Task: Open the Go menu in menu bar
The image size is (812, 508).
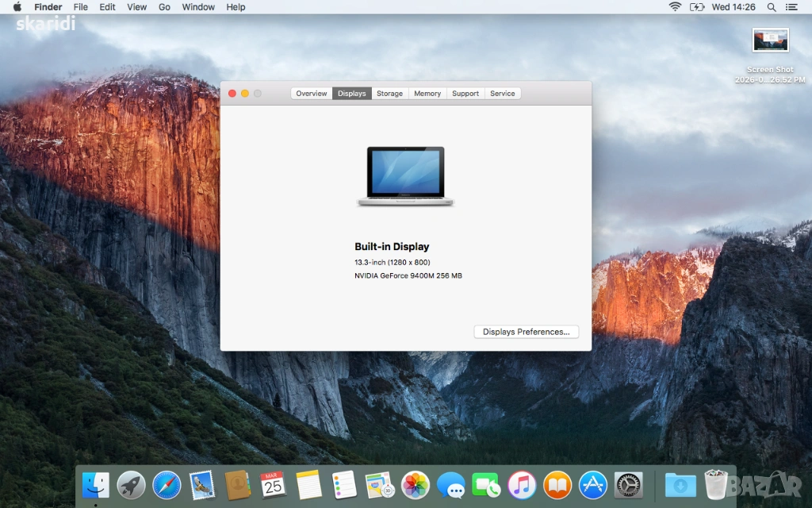Action: 164,7
